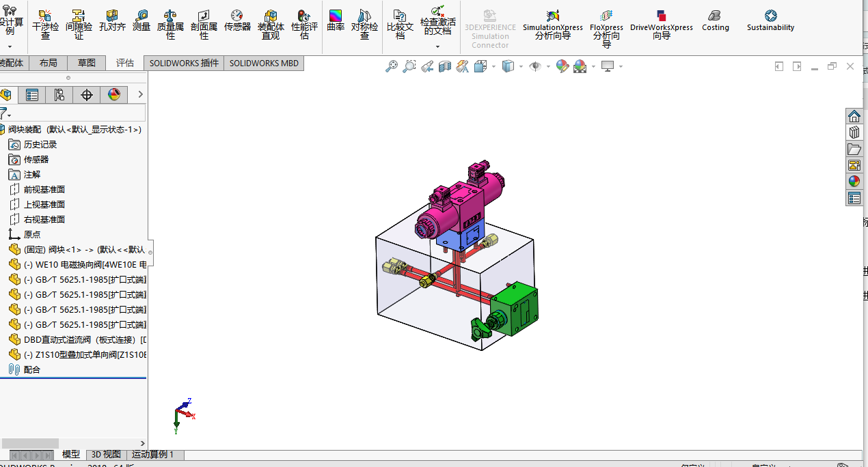Switch to 运动算例 1 tab
The image size is (868, 467).
pos(154,454)
